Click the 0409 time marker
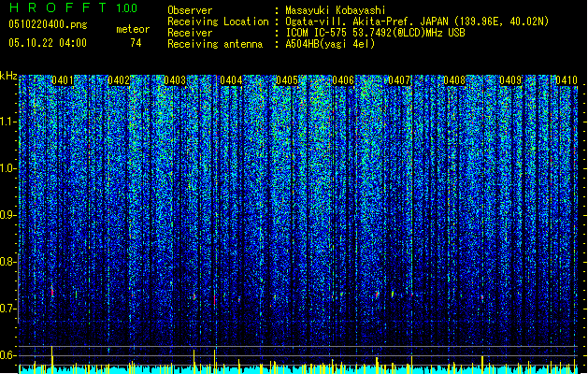 510,80
